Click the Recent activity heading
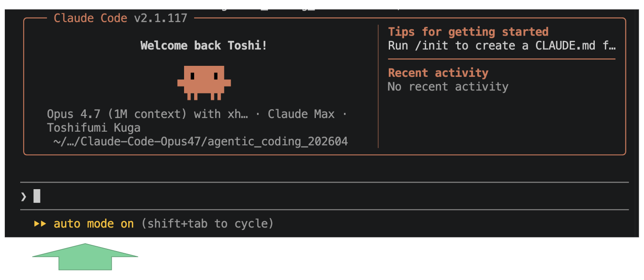 438,73
